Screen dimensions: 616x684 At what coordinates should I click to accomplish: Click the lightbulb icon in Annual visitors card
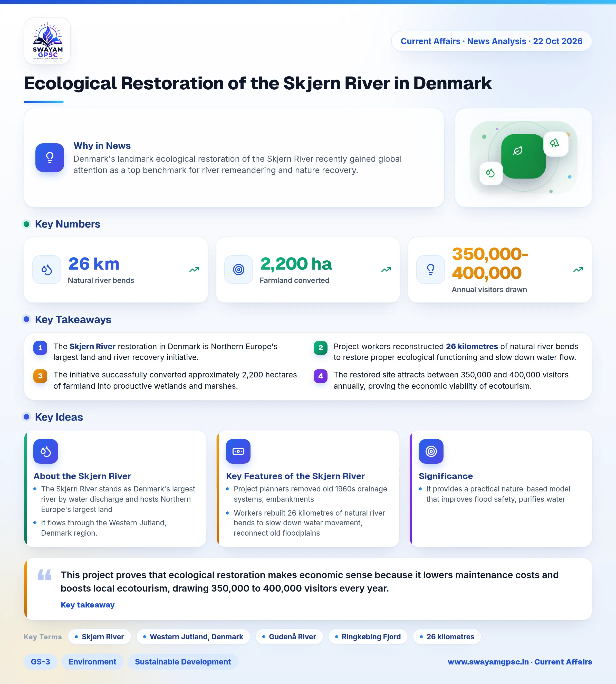[x=430, y=270]
